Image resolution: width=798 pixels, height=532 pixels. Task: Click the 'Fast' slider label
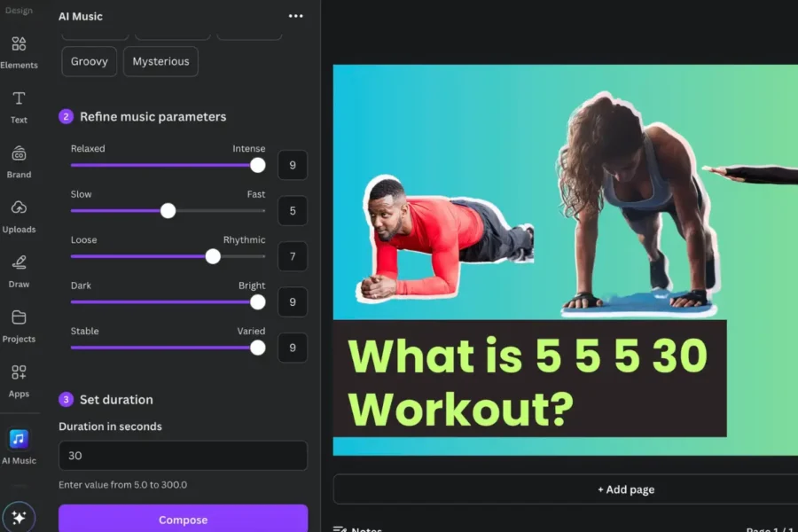[256, 194]
